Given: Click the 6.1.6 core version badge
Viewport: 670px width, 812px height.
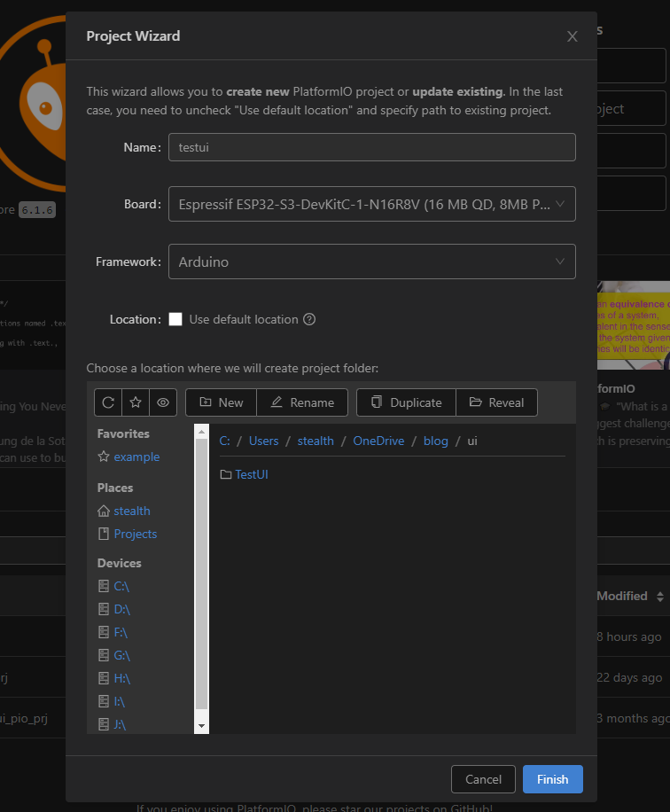Looking at the screenshot, I should (x=37, y=210).
